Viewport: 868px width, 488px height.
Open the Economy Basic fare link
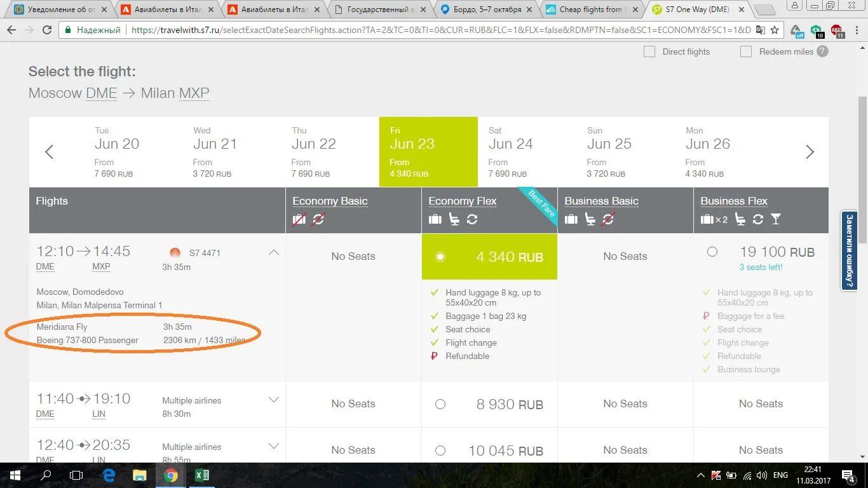tap(330, 201)
